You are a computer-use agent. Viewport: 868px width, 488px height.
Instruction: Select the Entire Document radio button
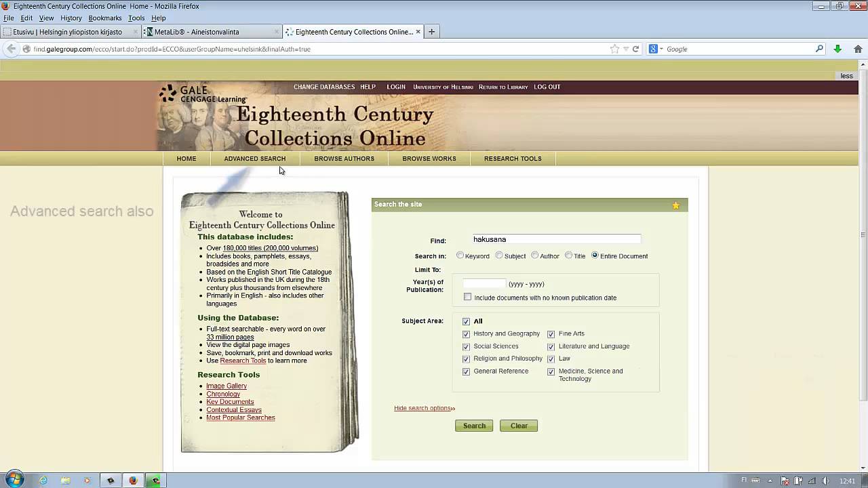595,256
